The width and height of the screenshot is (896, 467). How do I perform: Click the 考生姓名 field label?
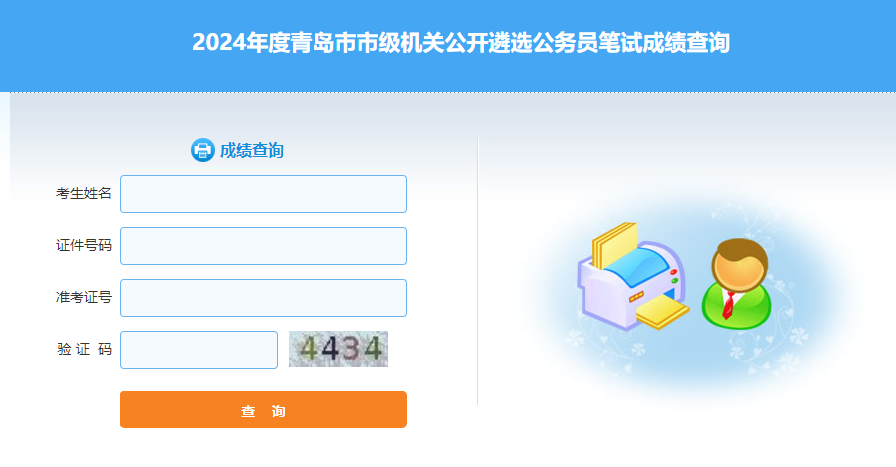click(83, 194)
